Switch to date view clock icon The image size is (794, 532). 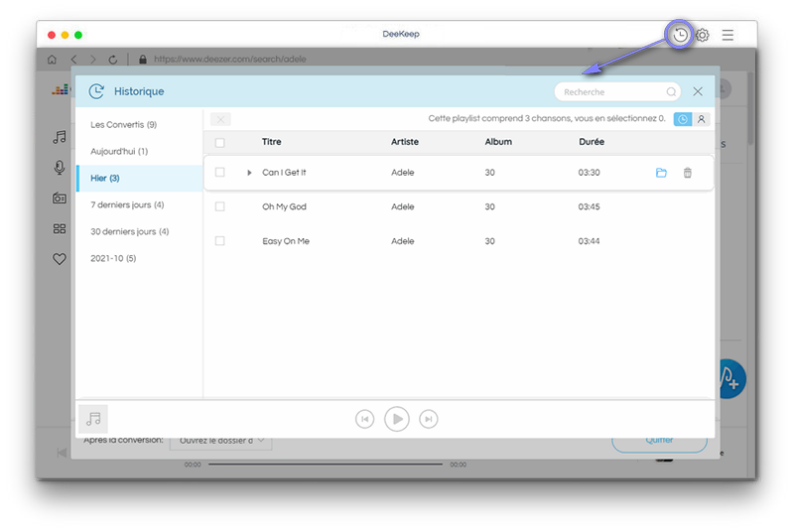click(683, 119)
